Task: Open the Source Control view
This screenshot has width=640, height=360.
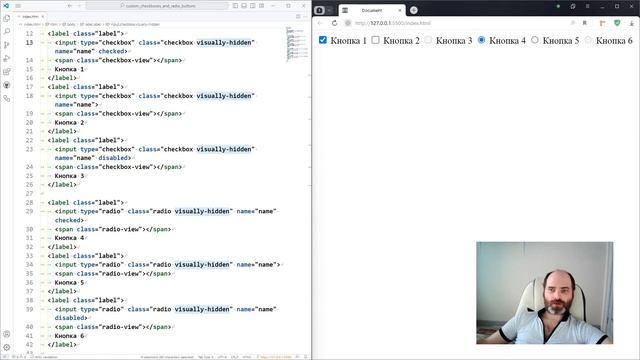Action: pyautogui.click(x=7, y=45)
